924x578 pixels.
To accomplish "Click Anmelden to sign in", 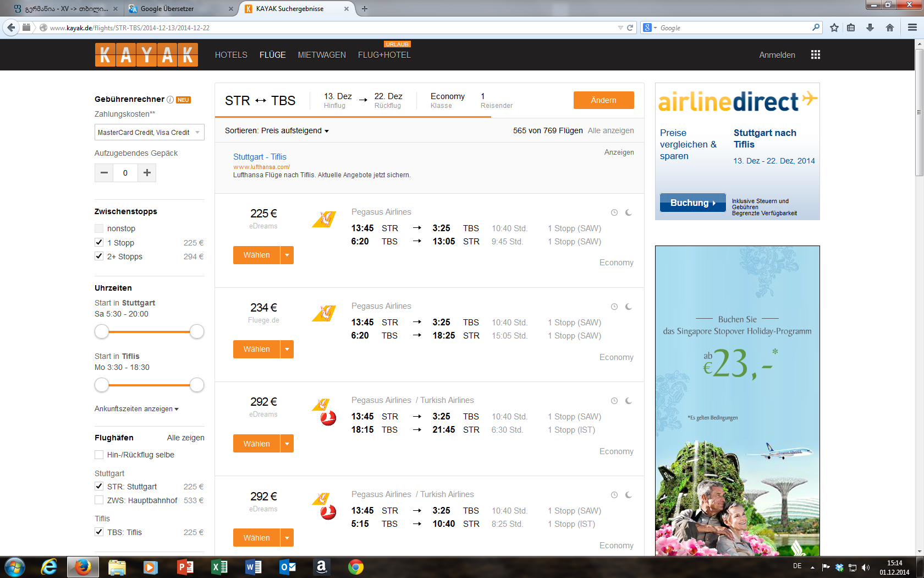I will 777,55.
